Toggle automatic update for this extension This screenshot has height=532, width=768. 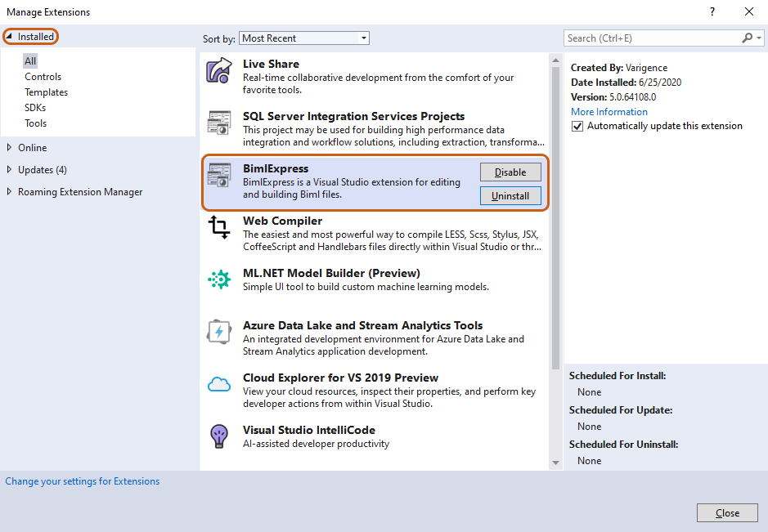pos(577,127)
